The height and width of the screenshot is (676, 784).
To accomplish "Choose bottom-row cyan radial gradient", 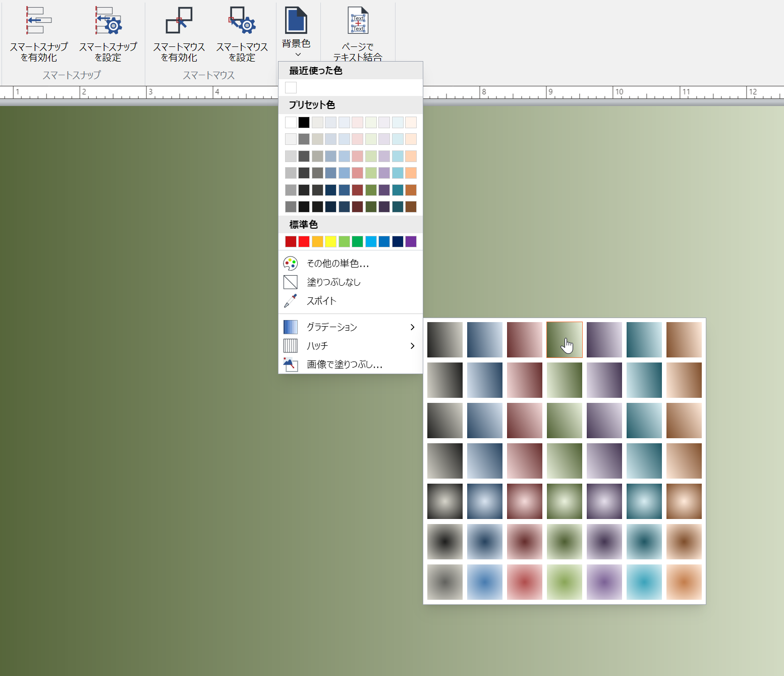I will pos(644,582).
